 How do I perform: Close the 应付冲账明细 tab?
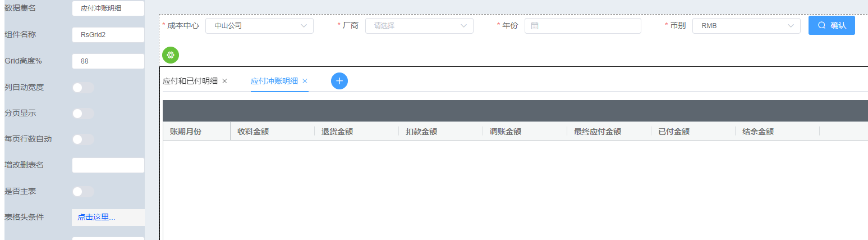pyautogui.click(x=305, y=81)
